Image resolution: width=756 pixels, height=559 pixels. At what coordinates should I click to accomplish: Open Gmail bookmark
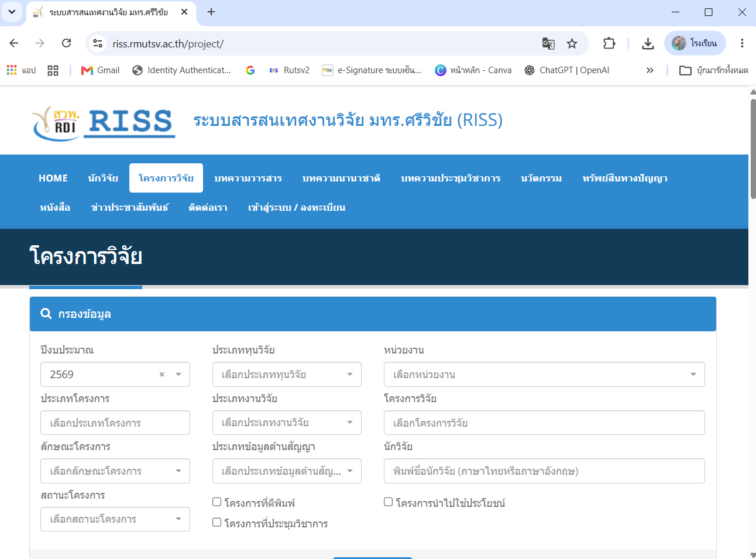[100, 70]
